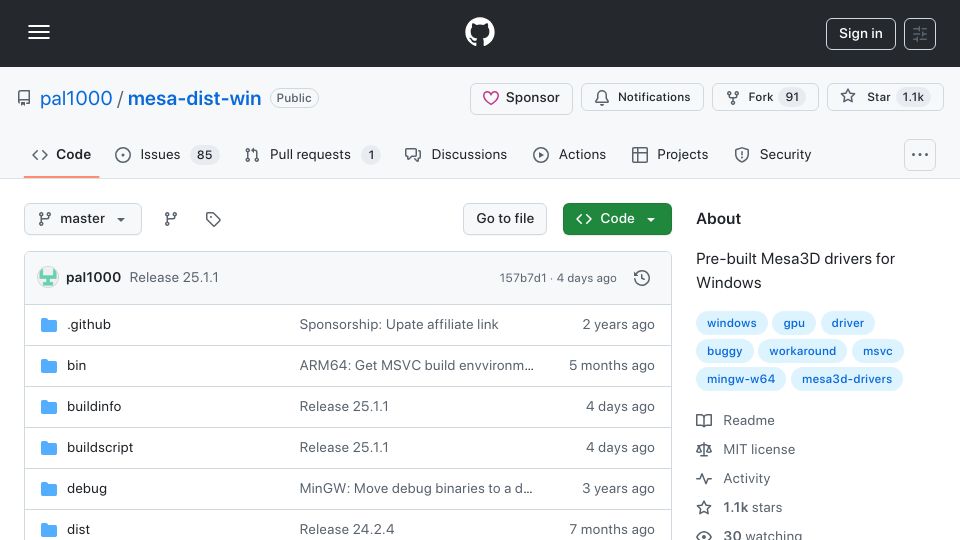Star the repository
Viewport: 960px width, 540px height.
[x=885, y=97]
